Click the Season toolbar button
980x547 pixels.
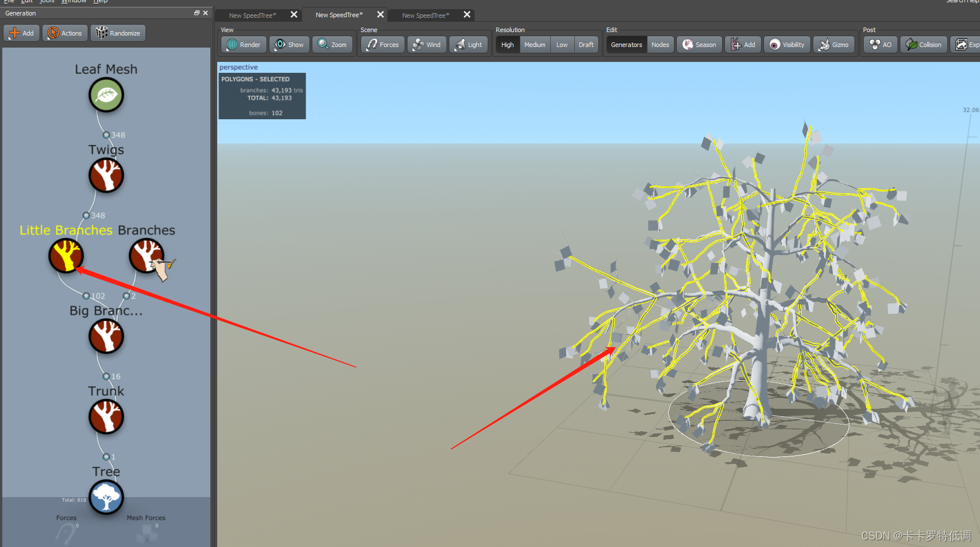699,45
